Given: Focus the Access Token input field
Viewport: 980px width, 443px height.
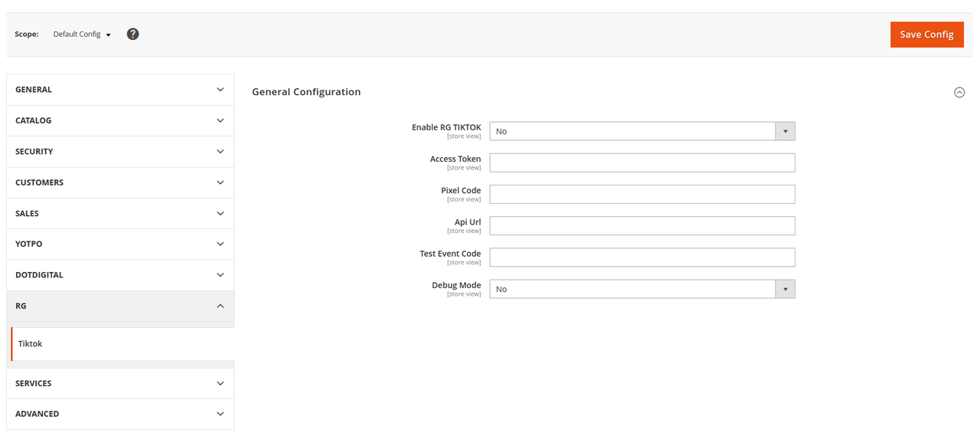Looking at the screenshot, I should coord(642,162).
